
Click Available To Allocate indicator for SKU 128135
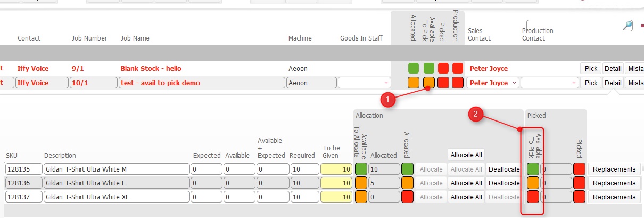(x=361, y=169)
